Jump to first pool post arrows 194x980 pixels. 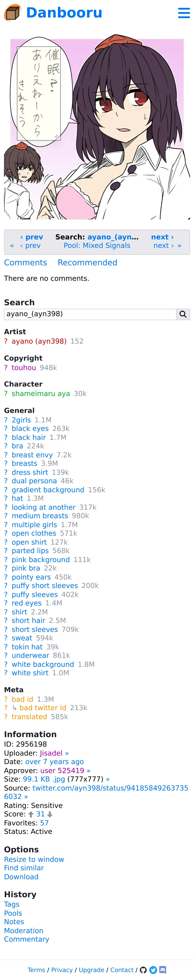[x=12, y=246]
